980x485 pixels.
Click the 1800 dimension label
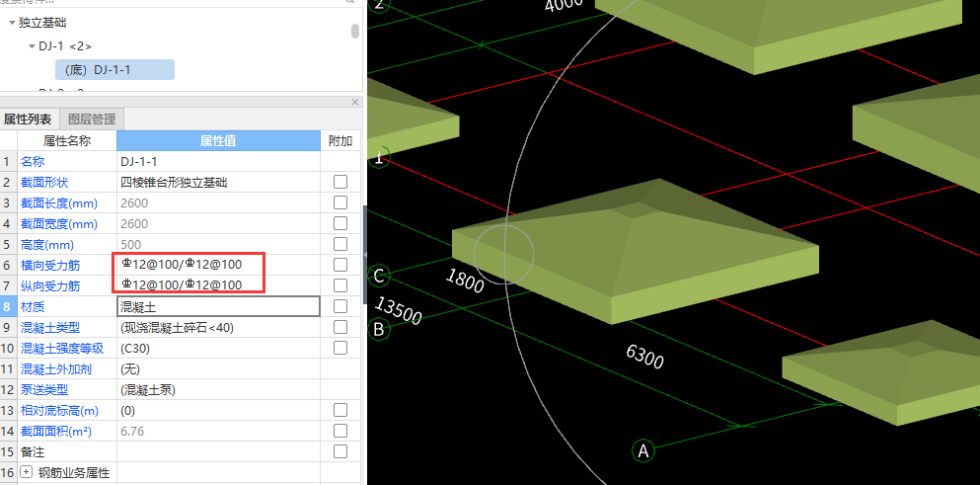click(x=465, y=281)
